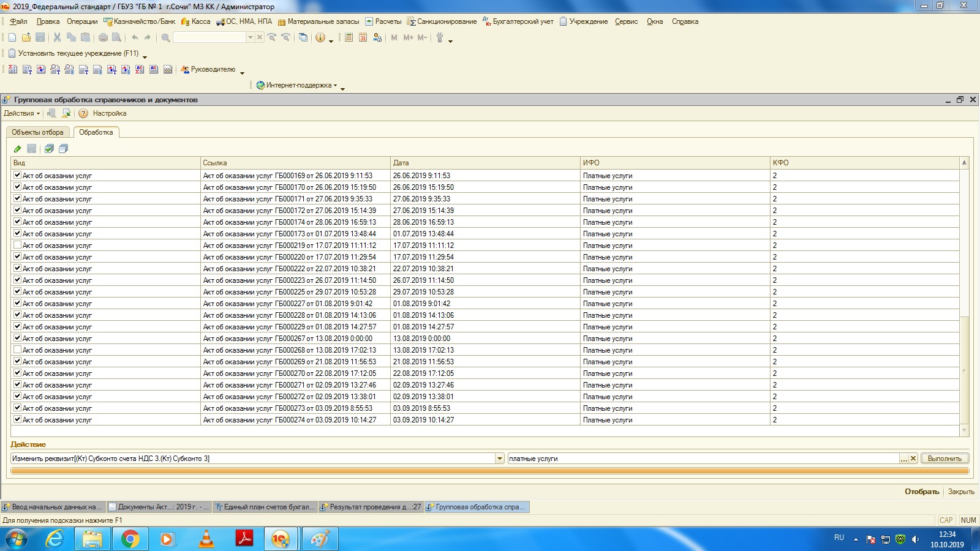Uncheck row ГБ000222 от 22.07.2019 checkbox
980x551 pixels.
point(17,268)
